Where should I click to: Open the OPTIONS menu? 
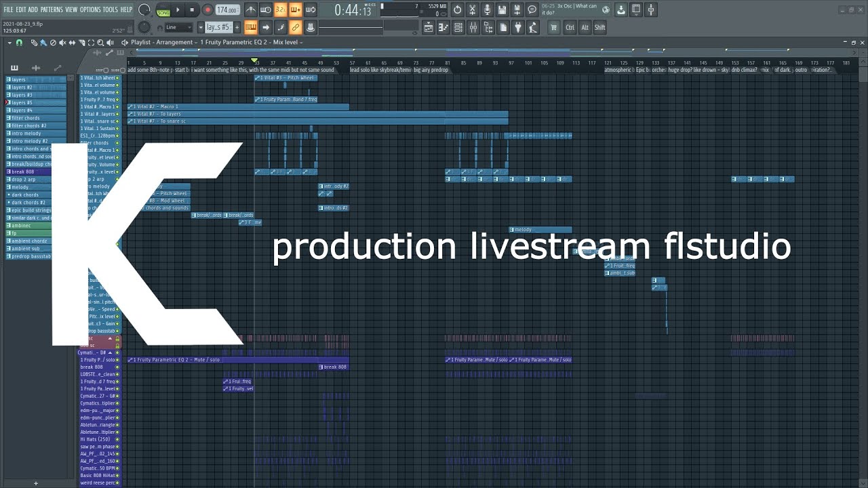[x=90, y=9]
